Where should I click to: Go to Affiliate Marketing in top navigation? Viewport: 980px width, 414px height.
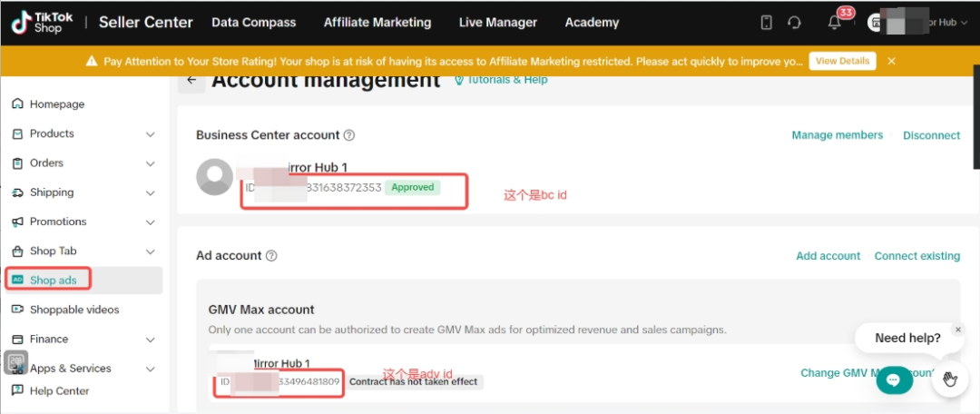point(377,23)
